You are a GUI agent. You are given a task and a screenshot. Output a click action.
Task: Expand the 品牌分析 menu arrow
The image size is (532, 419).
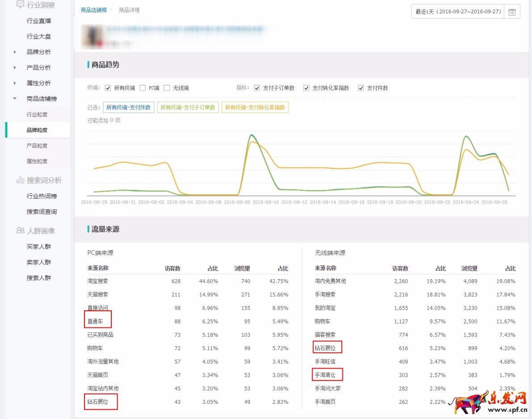click(x=15, y=52)
